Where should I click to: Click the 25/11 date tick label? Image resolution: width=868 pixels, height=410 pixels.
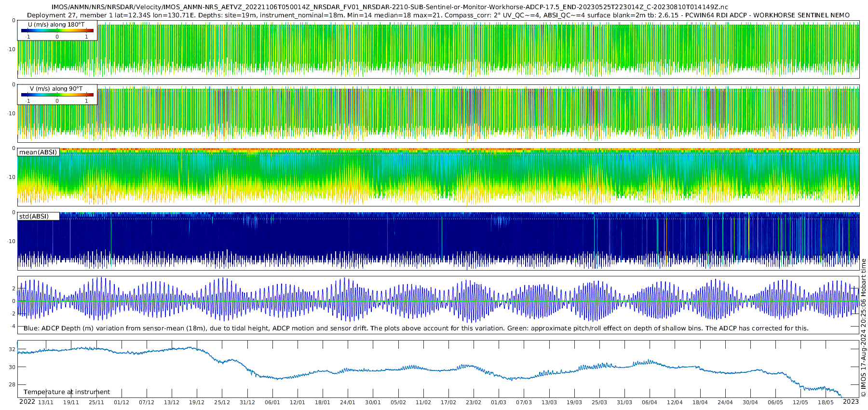point(96,402)
